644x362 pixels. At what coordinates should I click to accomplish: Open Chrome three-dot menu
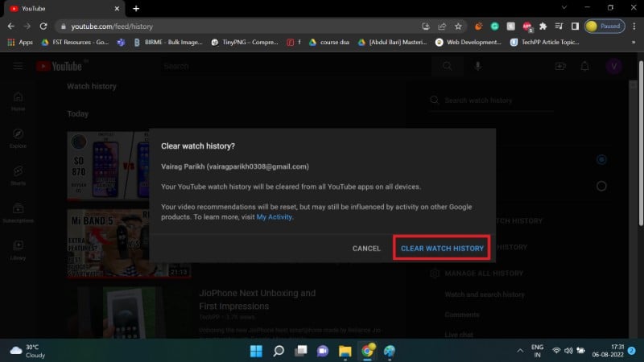[x=634, y=27]
